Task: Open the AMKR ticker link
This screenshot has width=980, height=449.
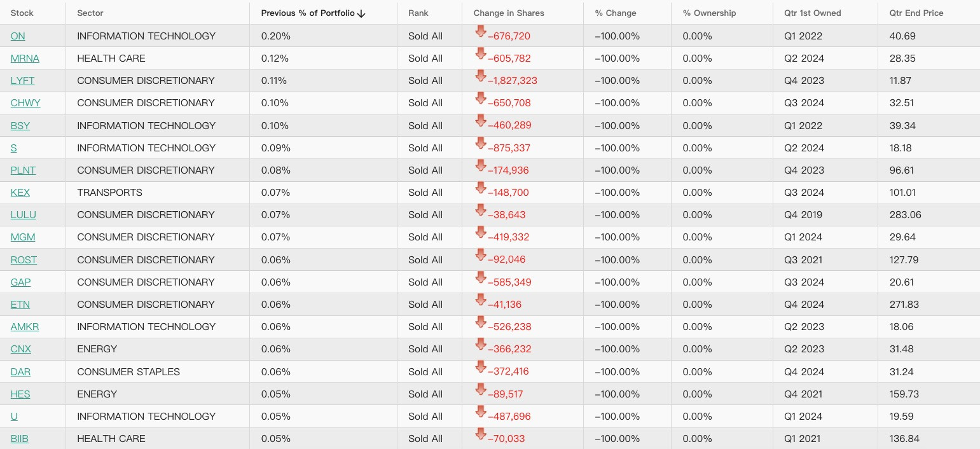Action: click(x=25, y=326)
